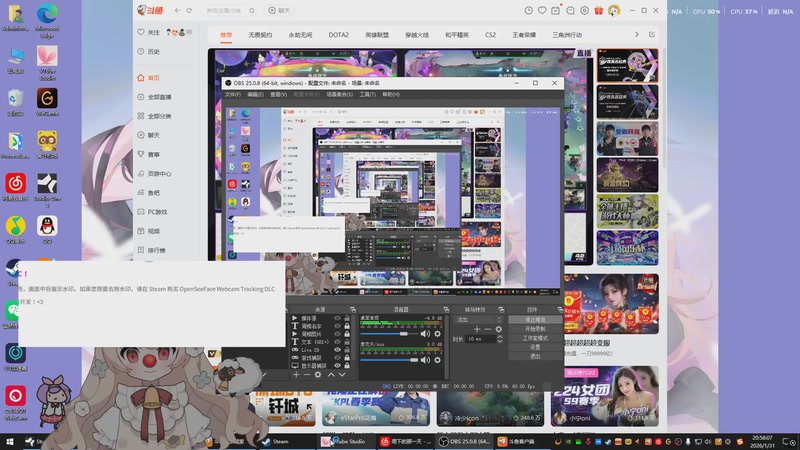Click 工作室模式 in OBS controls
This screenshot has height=450, width=800.
point(535,338)
